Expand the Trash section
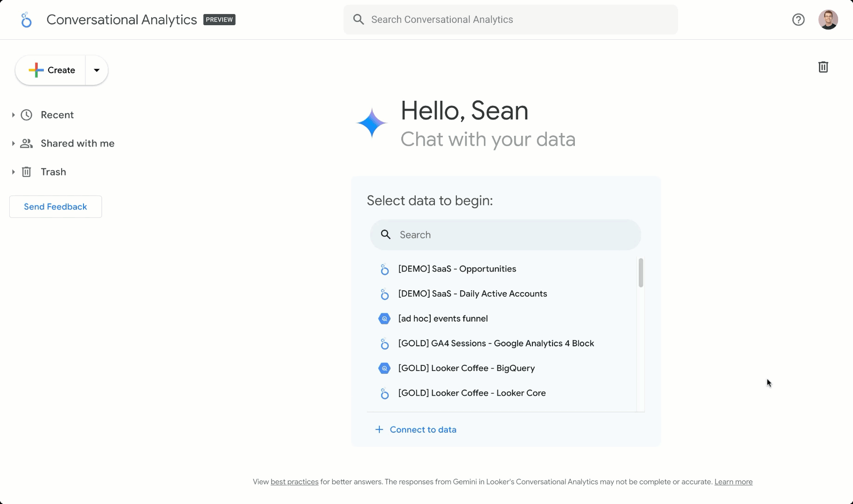 pos(13,172)
